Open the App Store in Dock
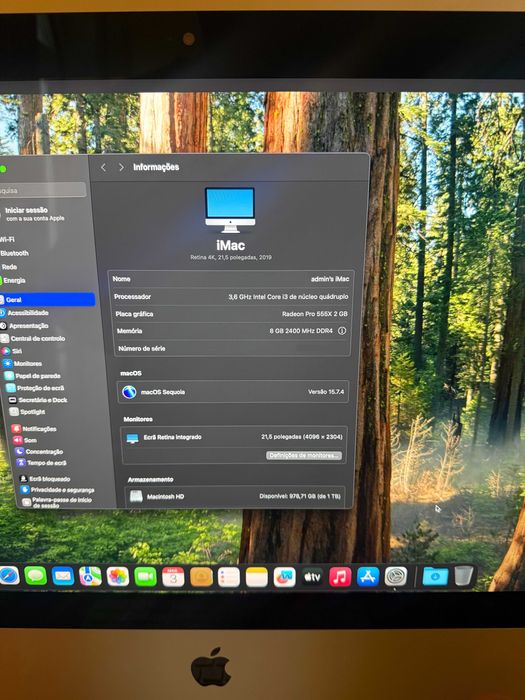This screenshot has width=525, height=700. [368, 576]
